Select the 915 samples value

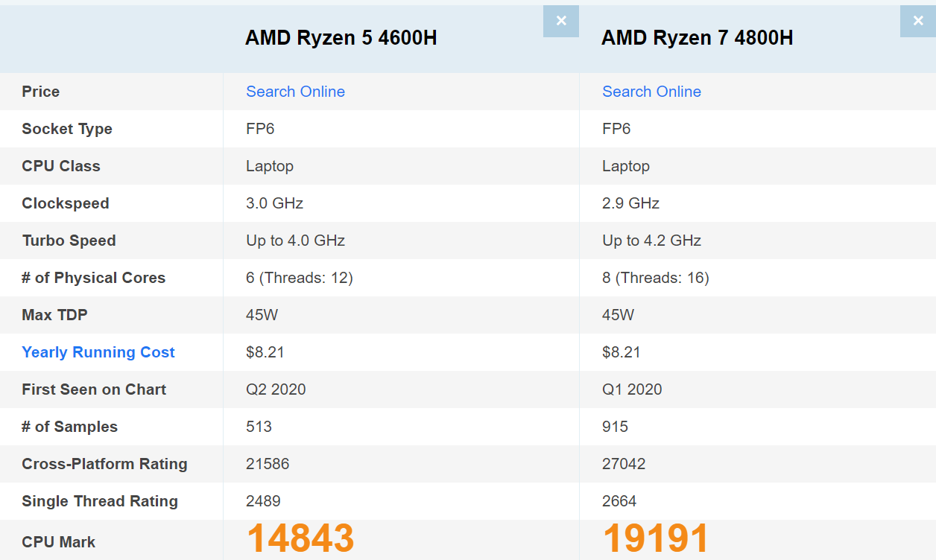615,427
